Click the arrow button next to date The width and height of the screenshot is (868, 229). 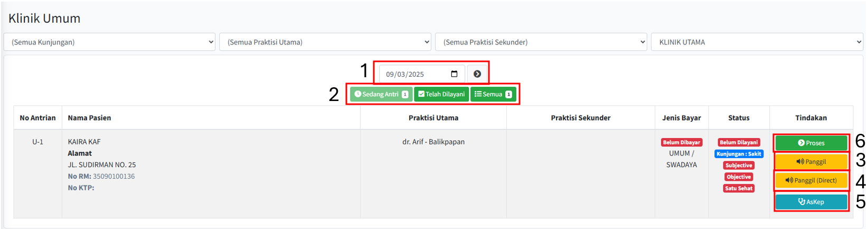(x=477, y=74)
